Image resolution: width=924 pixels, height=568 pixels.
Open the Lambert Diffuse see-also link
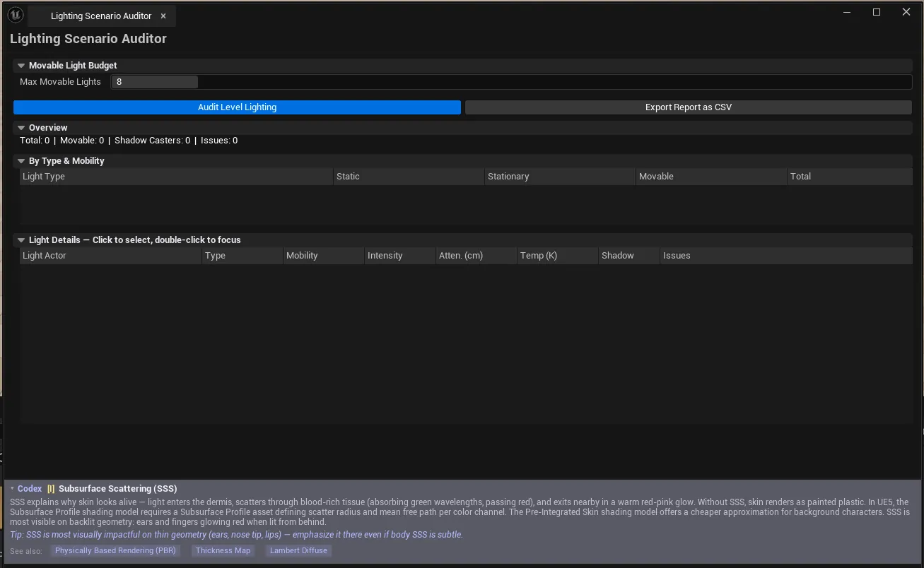click(299, 550)
